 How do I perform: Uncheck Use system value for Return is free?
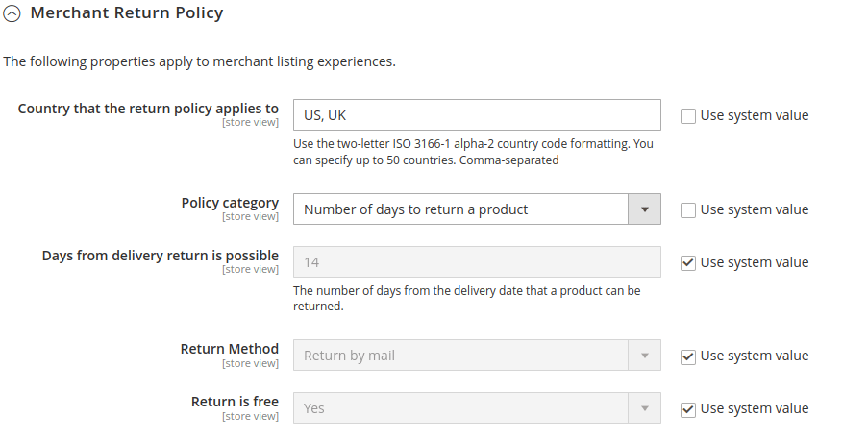(687, 408)
